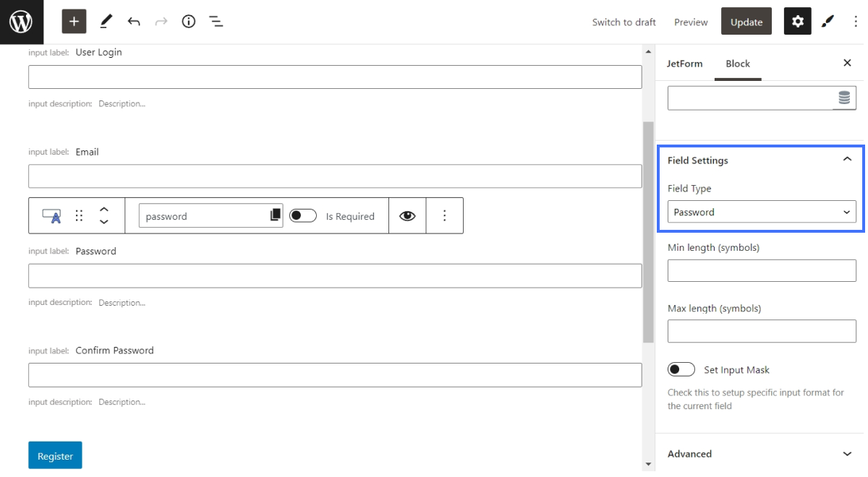Viewport: 868px width, 477px height.
Task: Enable the Set Input Mask toggle
Action: point(681,369)
